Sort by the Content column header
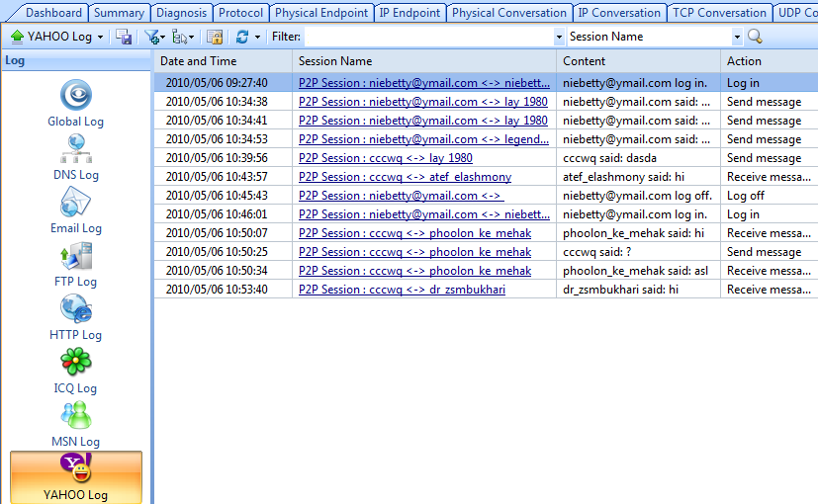The image size is (818, 504). [x=639, y=61]
